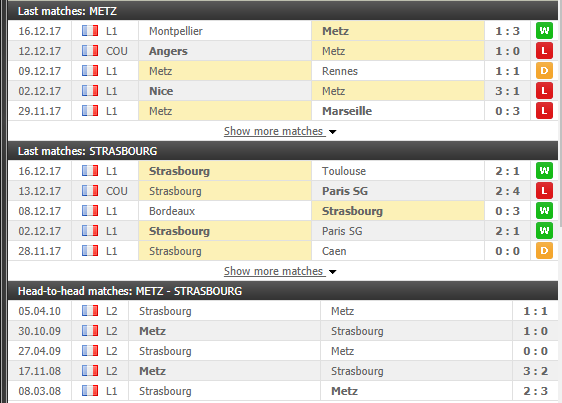Click the French flag icon on 16.12.17 Montpellier row
The width and height of the screenshot is (562, 403).
pos(90,31)
